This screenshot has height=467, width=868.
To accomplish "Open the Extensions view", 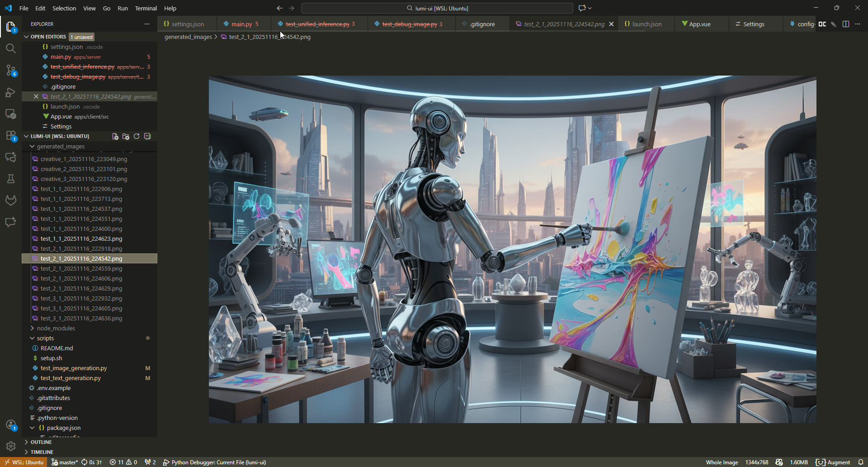I will point(11,136).
